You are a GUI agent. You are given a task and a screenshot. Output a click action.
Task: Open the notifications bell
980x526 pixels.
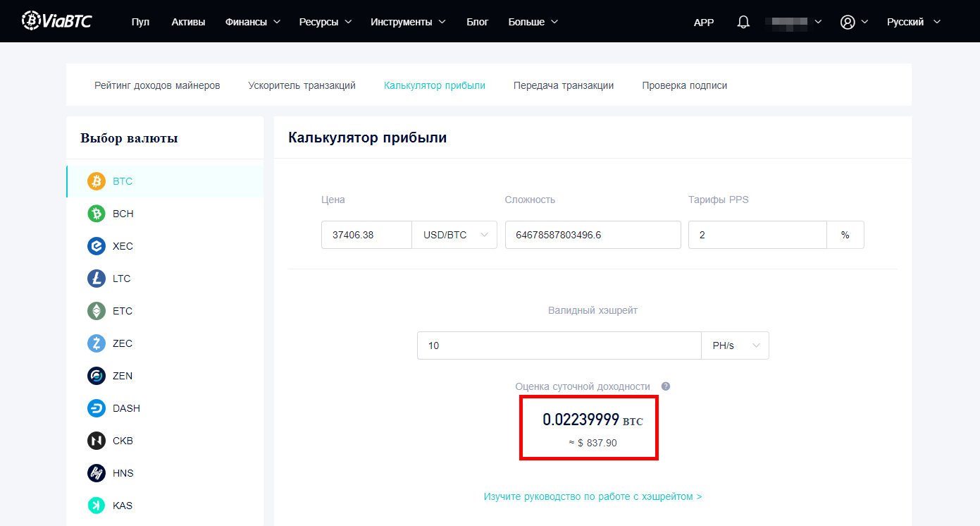click(x=743, y=22)
